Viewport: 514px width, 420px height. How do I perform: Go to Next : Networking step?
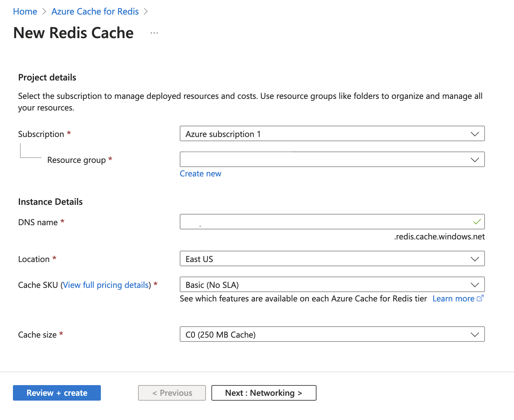264,393
